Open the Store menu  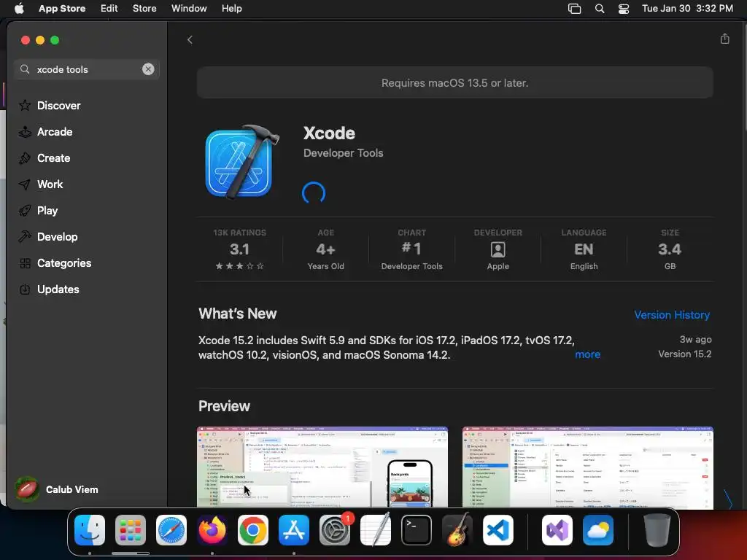tap(144, 9)
